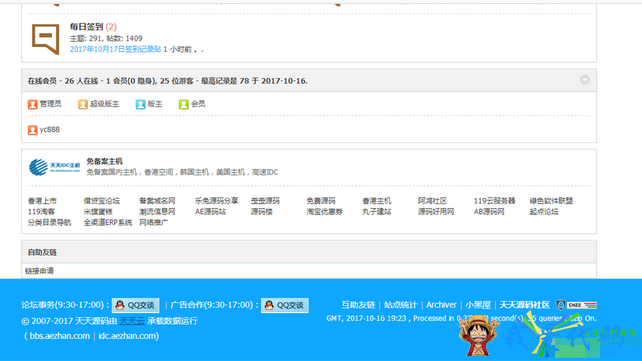Click the icon beside yc888
This screenshot has width=642, height=361.
[x=33, y=130]
